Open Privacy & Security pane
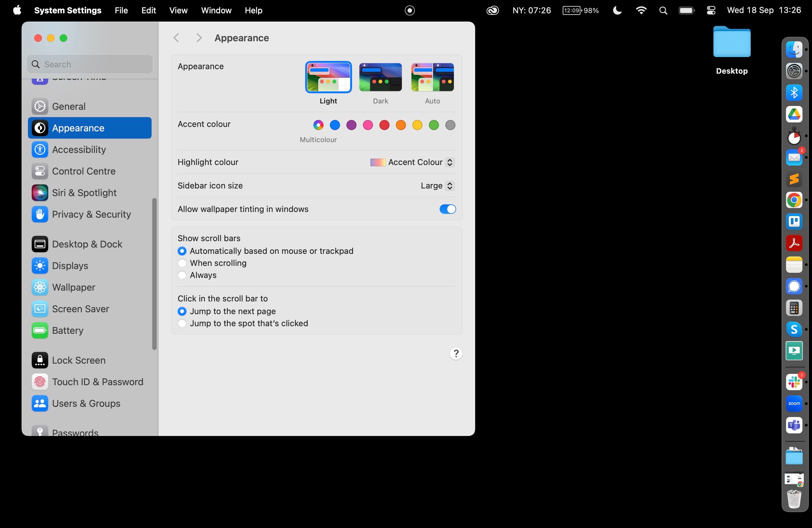This screenshot has width=812, height=528. 91,214
